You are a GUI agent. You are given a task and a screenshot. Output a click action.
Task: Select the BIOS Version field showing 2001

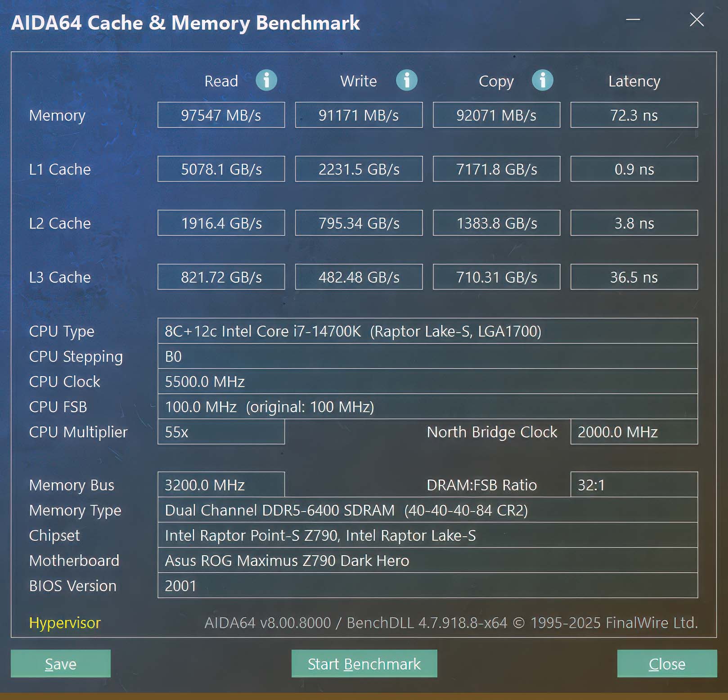[428, 586]
